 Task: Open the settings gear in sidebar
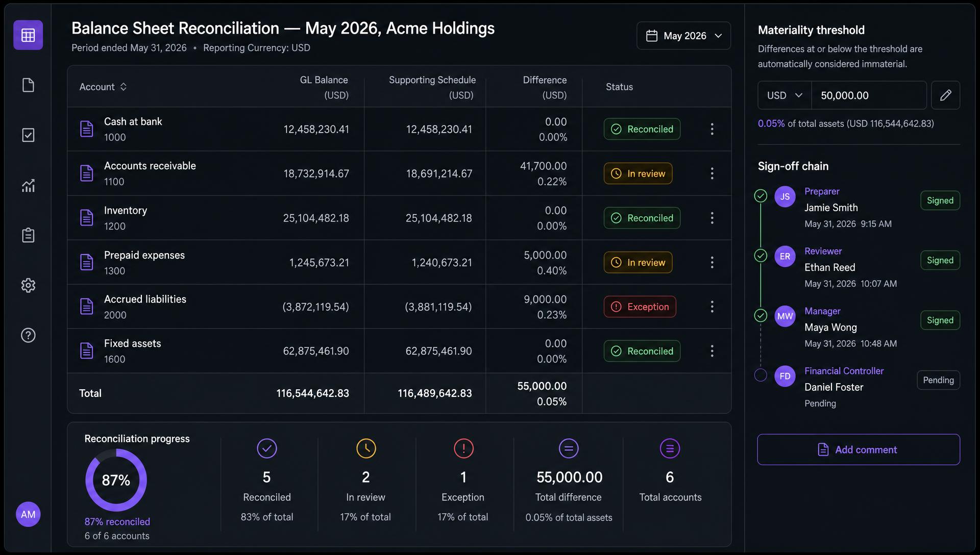[28, 285]
